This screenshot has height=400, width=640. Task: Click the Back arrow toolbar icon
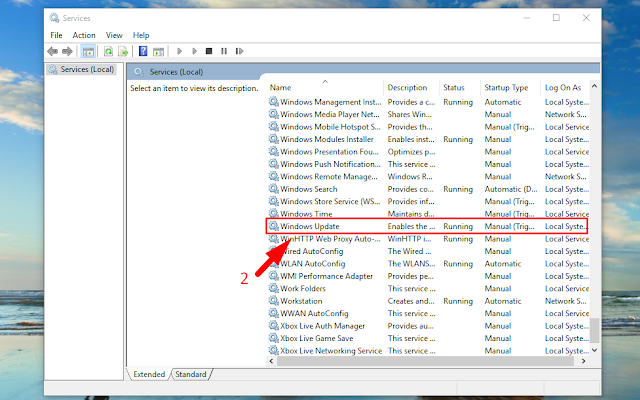[x=52, y=51]
